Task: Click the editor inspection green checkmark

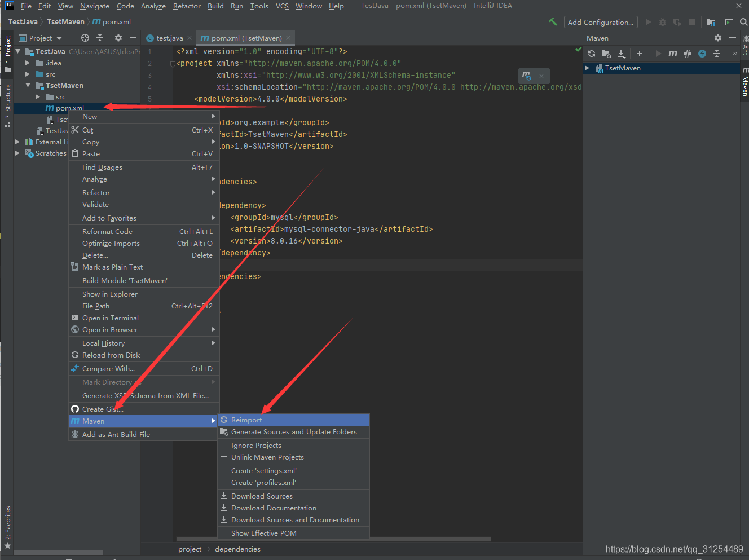Action: [x=578, y=50]
